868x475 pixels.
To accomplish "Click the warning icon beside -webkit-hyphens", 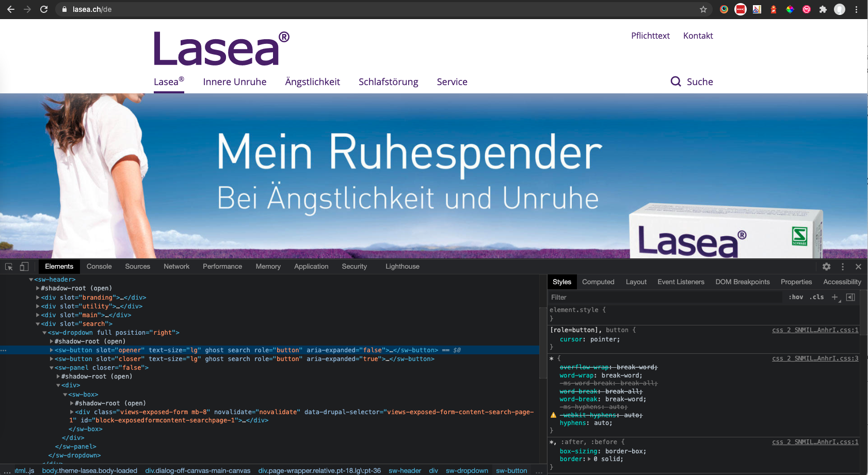I will tap(553, 415).
